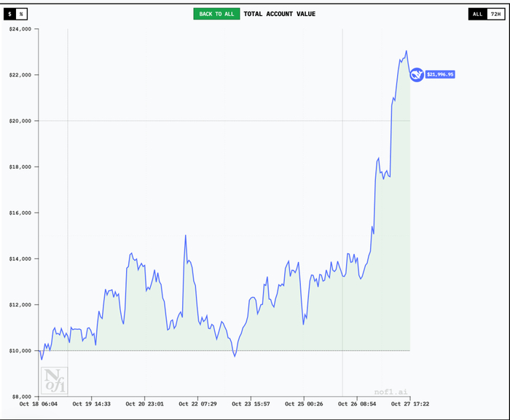Screen dimensions: 510x420
Task: Click the chart's highest peak near $23,000
Action: click(407, 51)
